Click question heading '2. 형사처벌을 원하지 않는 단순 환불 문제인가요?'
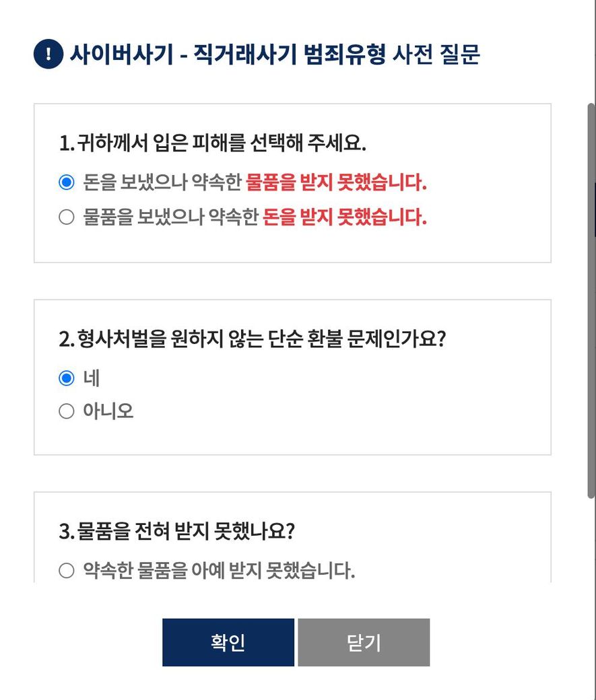This screenshot has height=700, width=596. (253, 338)
